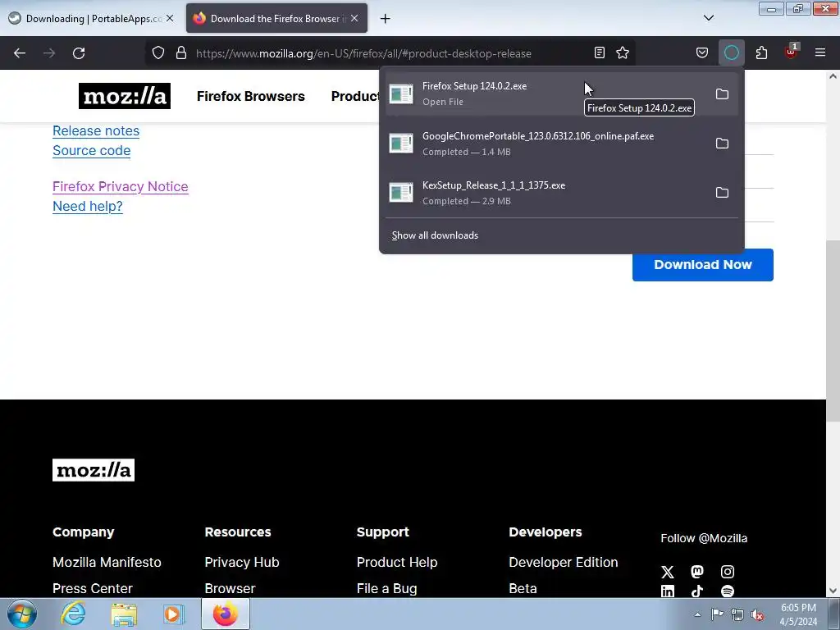The height and width of the screenshot is (630, 840).
Task: Open Mozilla Mastodon social icon
Action: (x=697, y=572)
